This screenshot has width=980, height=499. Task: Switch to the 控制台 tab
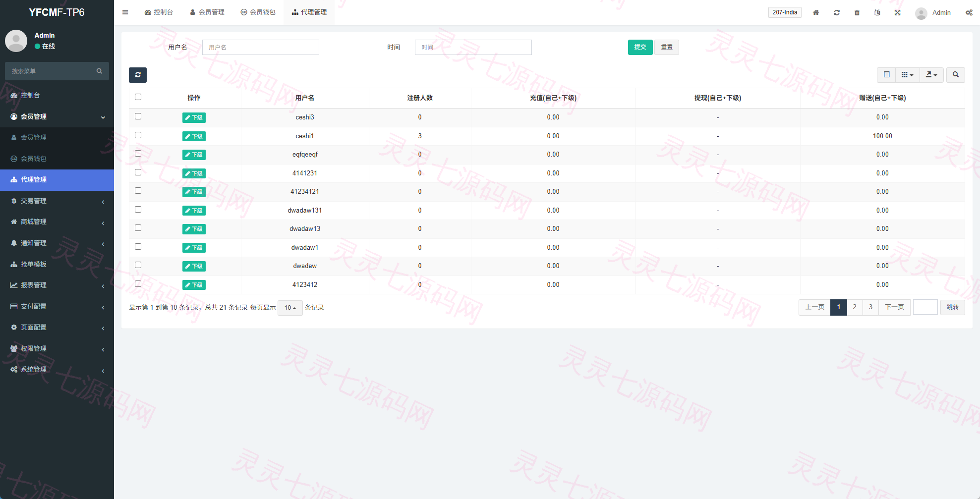point(159,12)
